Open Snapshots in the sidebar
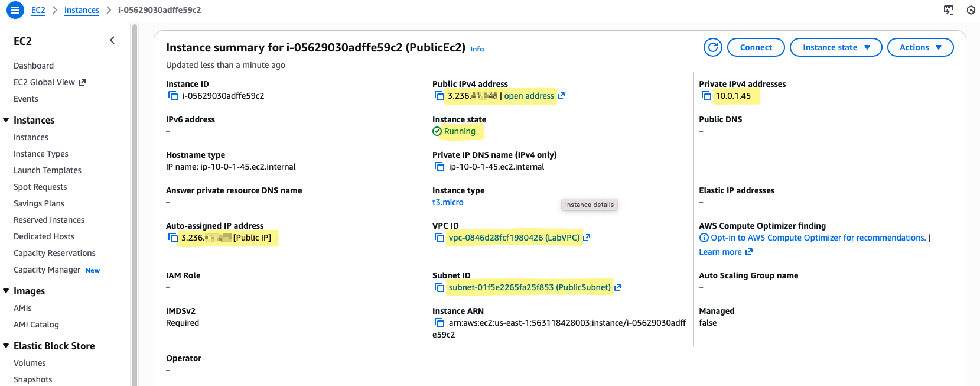The height and width of the screenshot is (386, 980). (32, 379)
